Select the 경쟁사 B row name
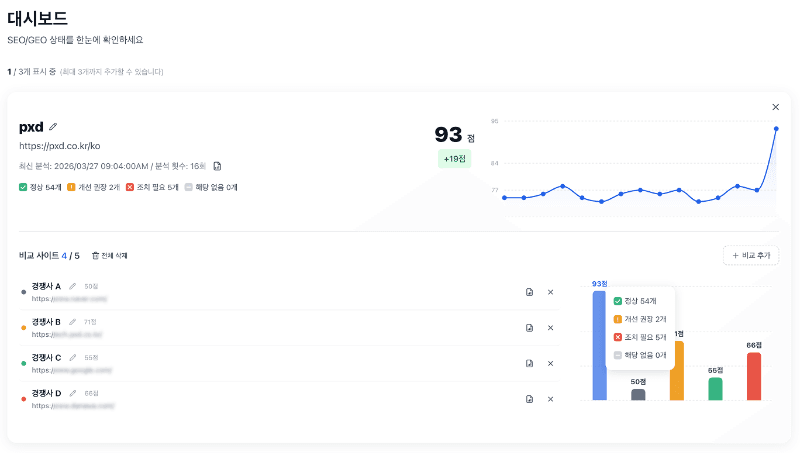Viewport: 800px width, 453px height. tap(46, 322)
